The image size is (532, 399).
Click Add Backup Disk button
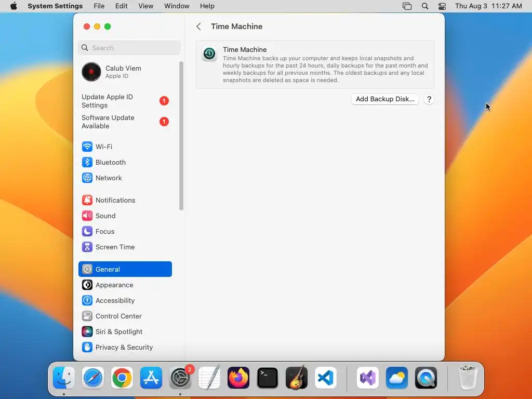(x=385, y=99)
